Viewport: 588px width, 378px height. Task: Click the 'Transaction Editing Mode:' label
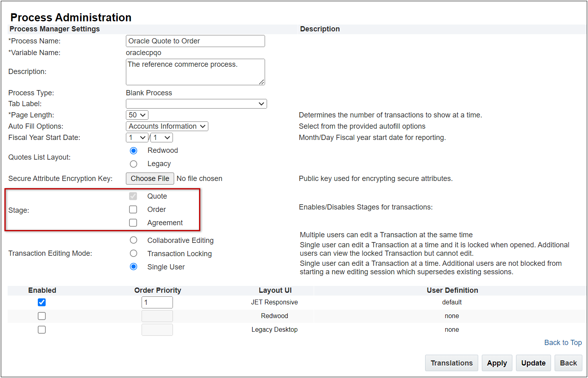[50, 253]
